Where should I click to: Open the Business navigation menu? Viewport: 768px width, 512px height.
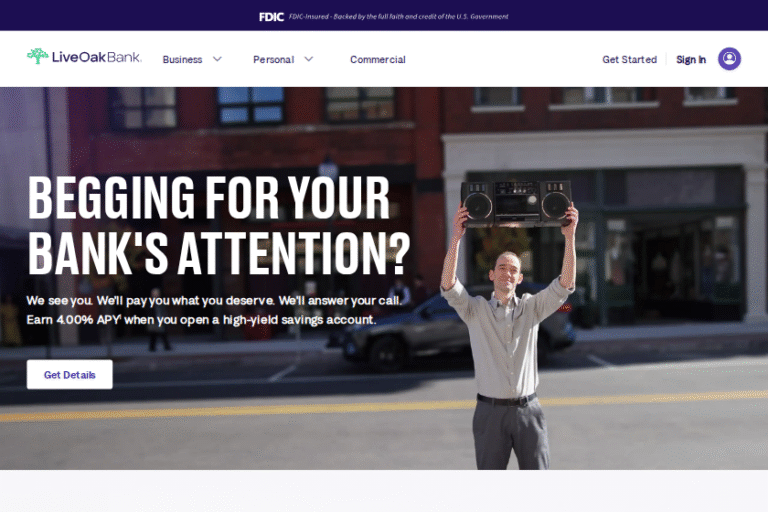pos(182,59)
